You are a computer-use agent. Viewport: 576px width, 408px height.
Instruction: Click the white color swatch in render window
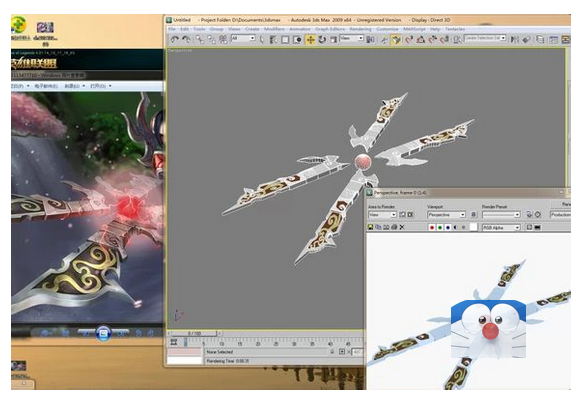pyautogui.click(x=474, y=228)
